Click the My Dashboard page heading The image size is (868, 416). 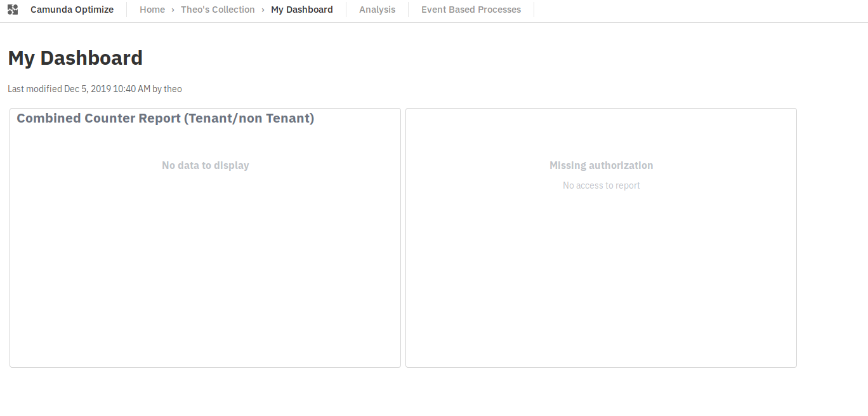click(75, 58)
